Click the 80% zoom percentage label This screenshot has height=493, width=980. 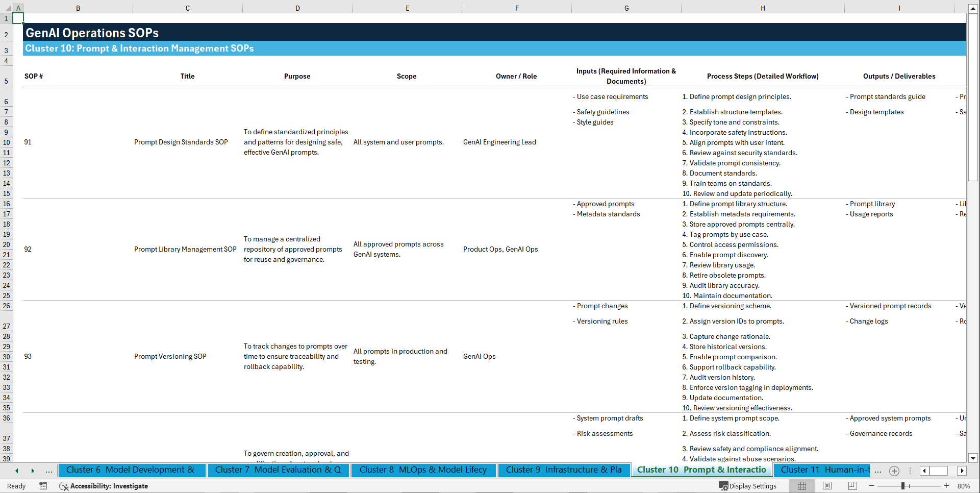[964, 486]
